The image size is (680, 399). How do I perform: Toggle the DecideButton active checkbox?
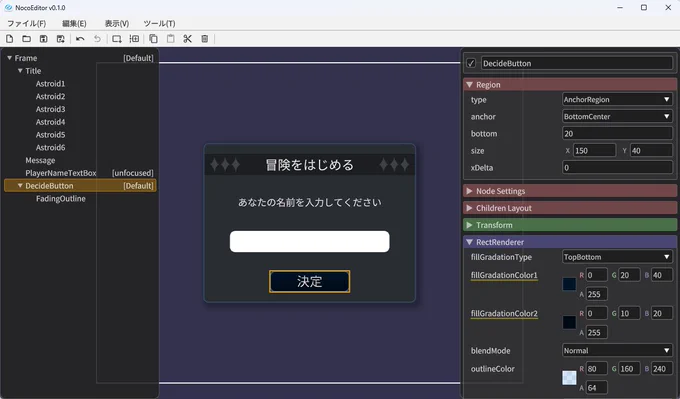tap(471, 63)
